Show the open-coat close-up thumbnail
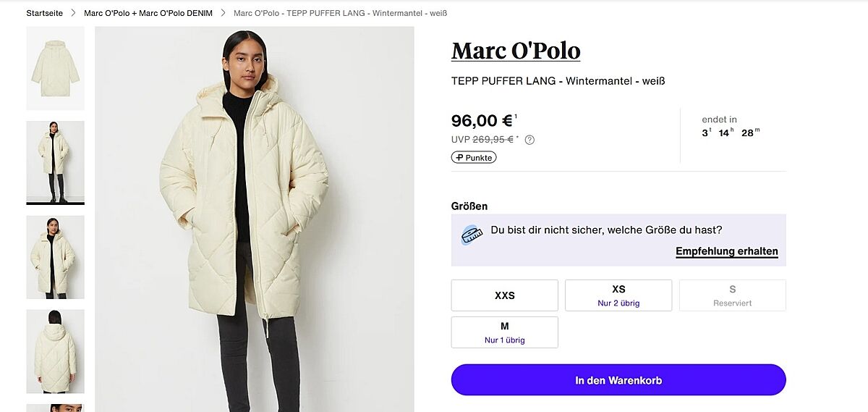The height and width of the screenshot is (412, 868). [x=55, y=257]
